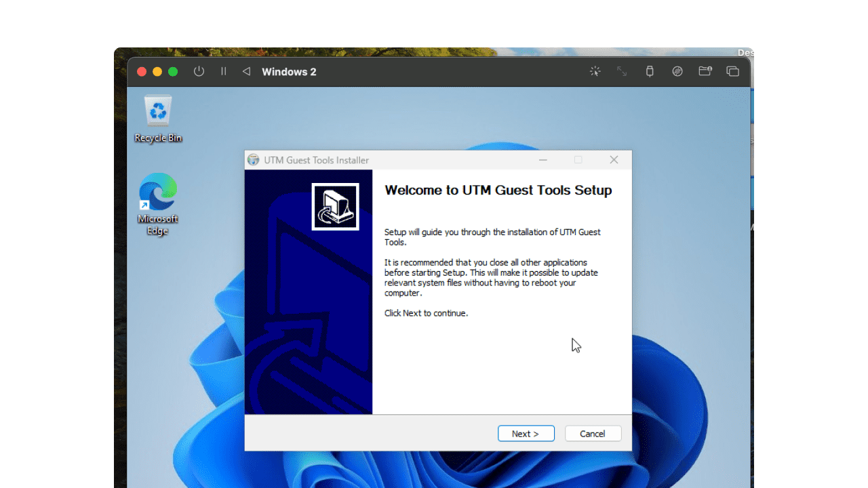Screen dimensions: 868x488
Task: Click the UTM Guest Tools installer title icon
Action: click(254, 160)
